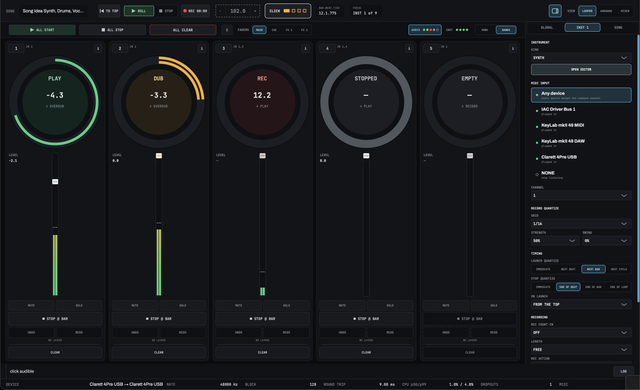Select Any device MIDI input
The image size is (640, 390).
pos(581,95)
